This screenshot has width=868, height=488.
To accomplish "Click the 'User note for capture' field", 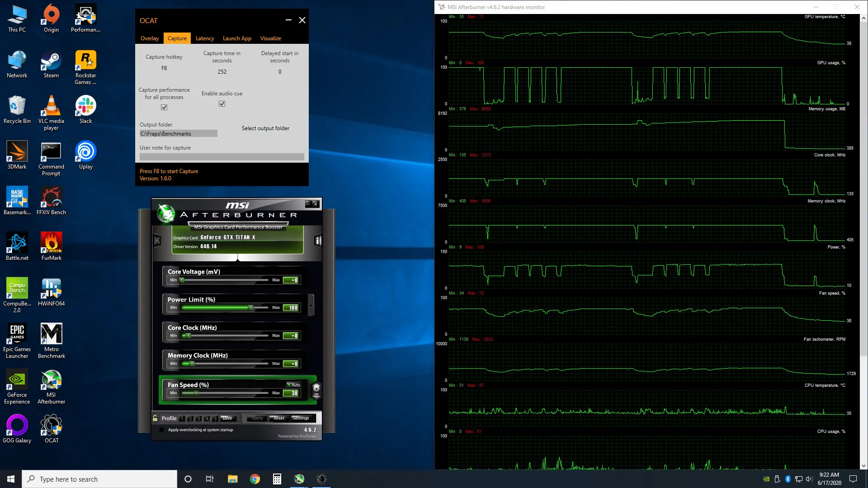I will [x=222, y=157].
